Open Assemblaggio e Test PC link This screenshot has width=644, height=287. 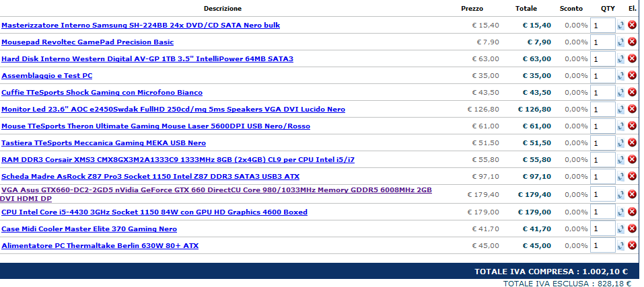(x=47, y=76)
